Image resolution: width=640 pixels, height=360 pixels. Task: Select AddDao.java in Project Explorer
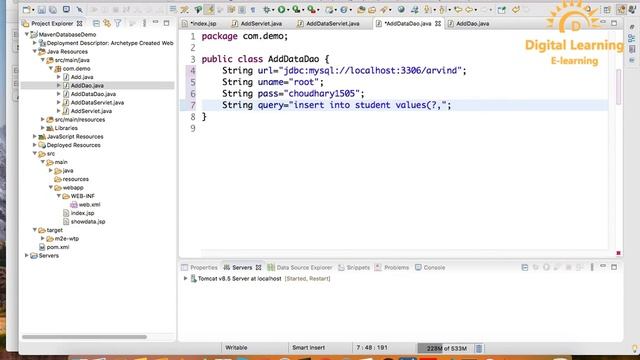coord(87,86)
